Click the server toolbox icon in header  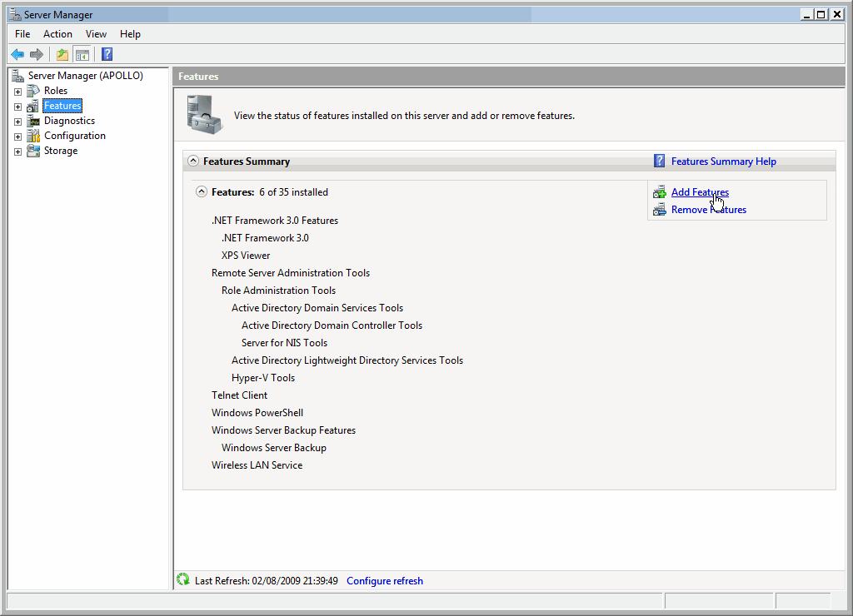204,115
